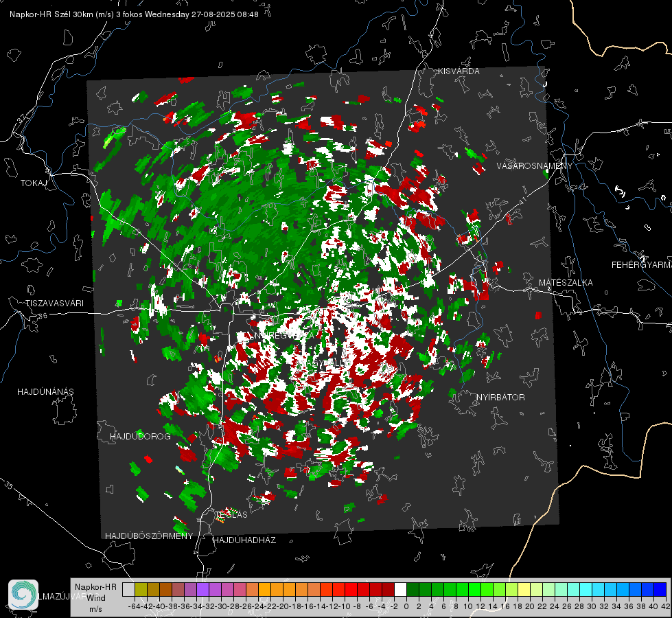Select the HAJDÚHADHÁZ town label

coord(244,540)
